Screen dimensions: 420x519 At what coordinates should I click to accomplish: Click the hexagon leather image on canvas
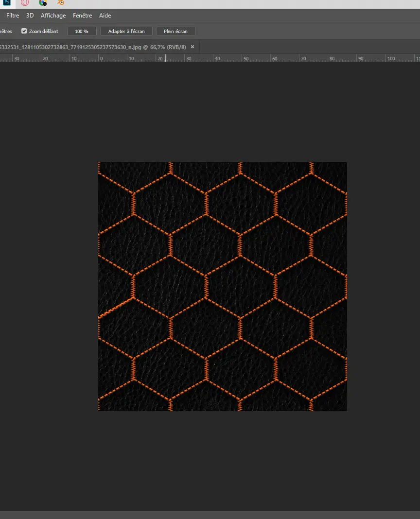(223, 287)
